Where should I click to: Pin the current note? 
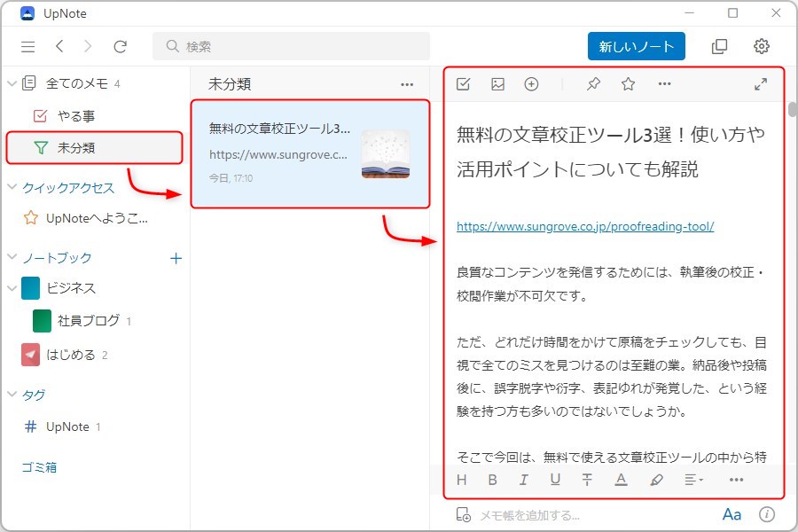point(593,84)
